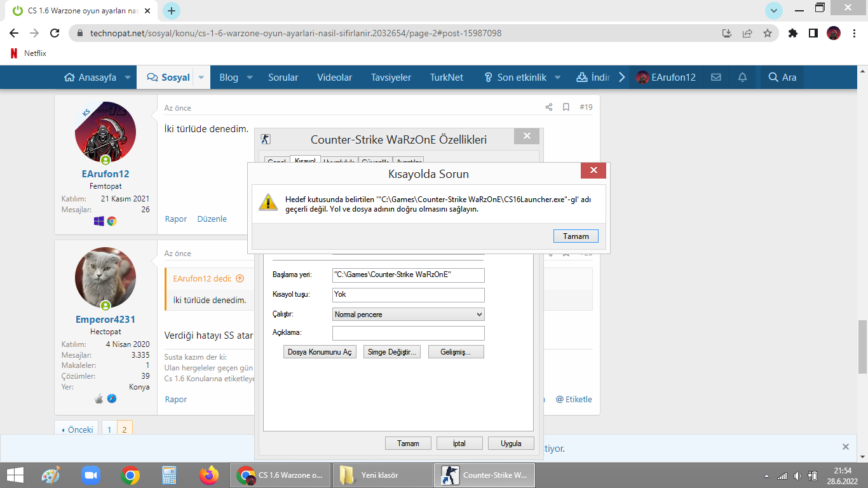
Task: Show hidden system tray icons
Action: [x=768, y=476]
